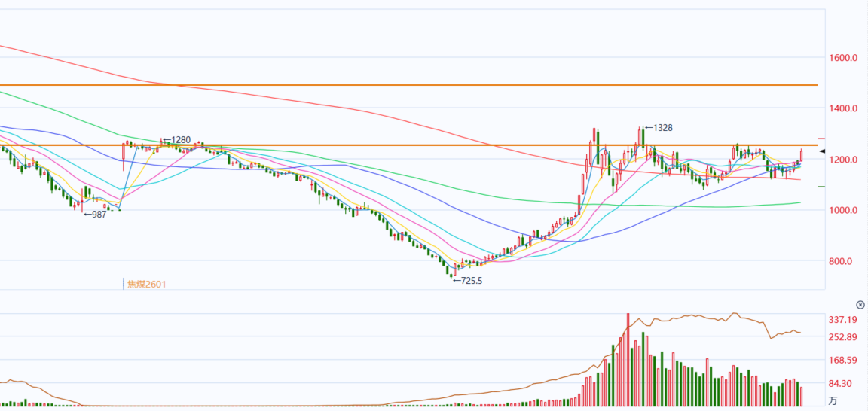Click the tallest red volume bar

point(628,360)
